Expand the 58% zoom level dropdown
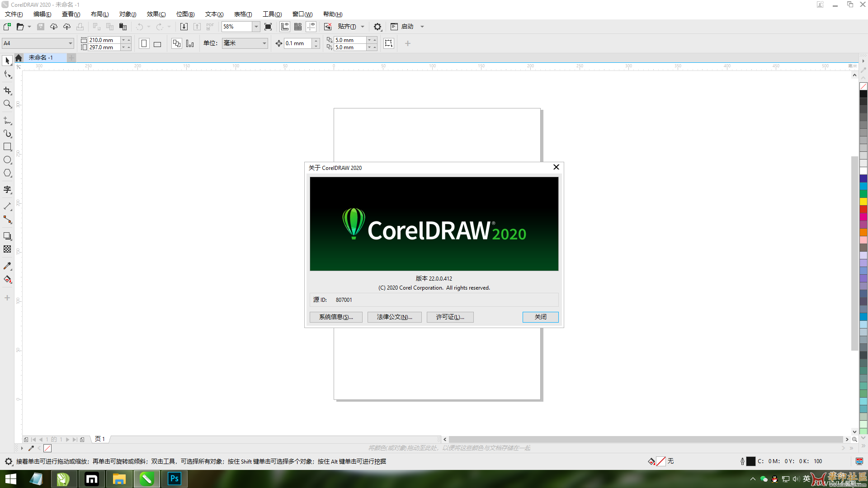Image resolution: width=868 pixels, height=488 pixels. click(x=256, y=27)
